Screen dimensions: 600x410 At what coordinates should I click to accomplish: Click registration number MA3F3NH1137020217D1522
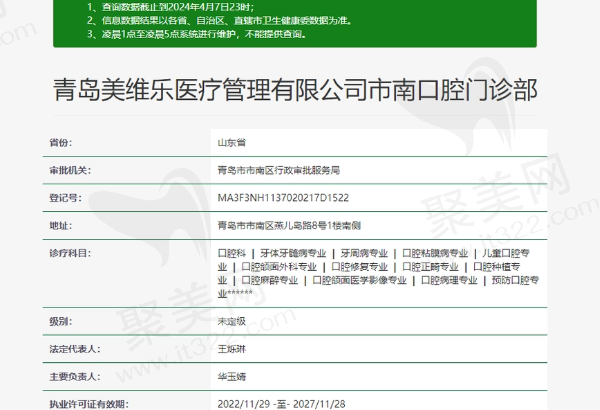[x=283, y=198]
